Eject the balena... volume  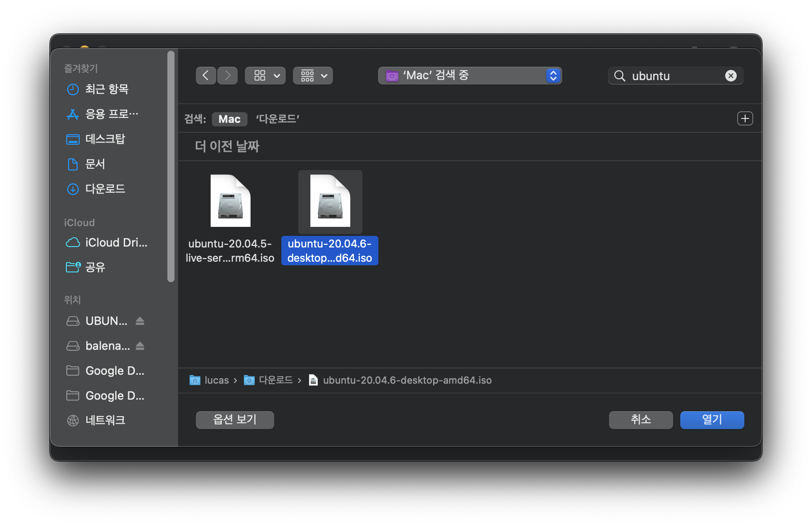pyautogui.click(x=140, y=346)
